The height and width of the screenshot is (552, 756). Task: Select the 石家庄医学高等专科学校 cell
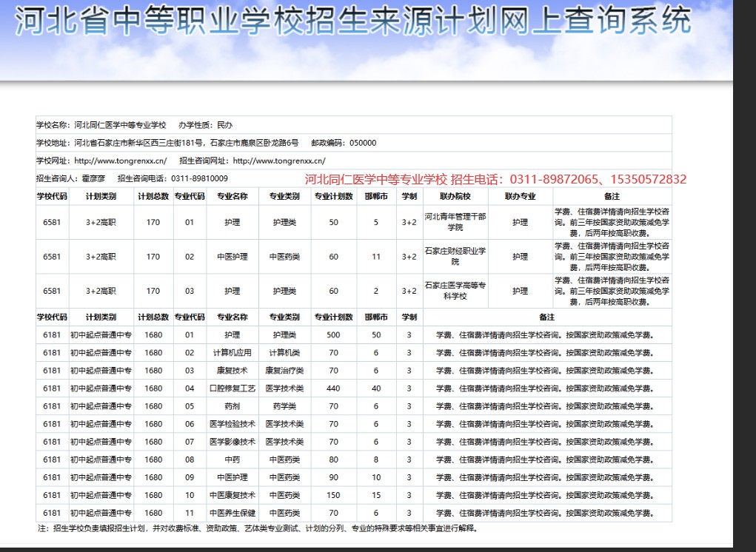tap(455, 291)
